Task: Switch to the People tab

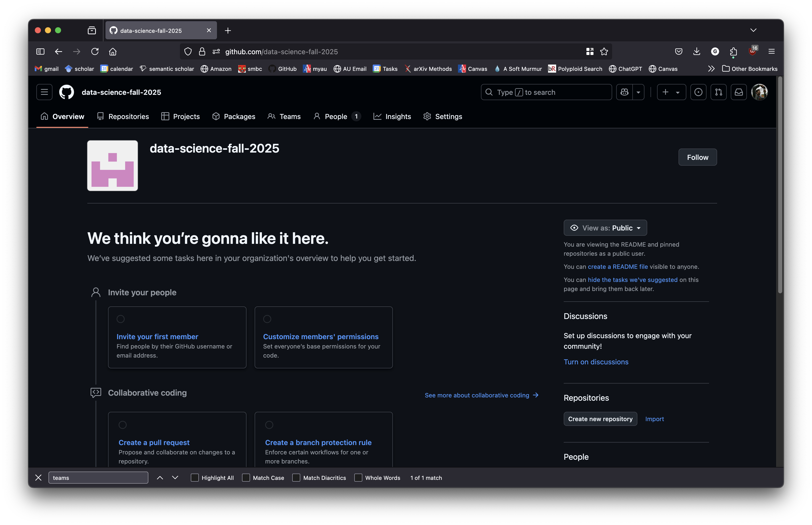Action: tap(337, 116)
